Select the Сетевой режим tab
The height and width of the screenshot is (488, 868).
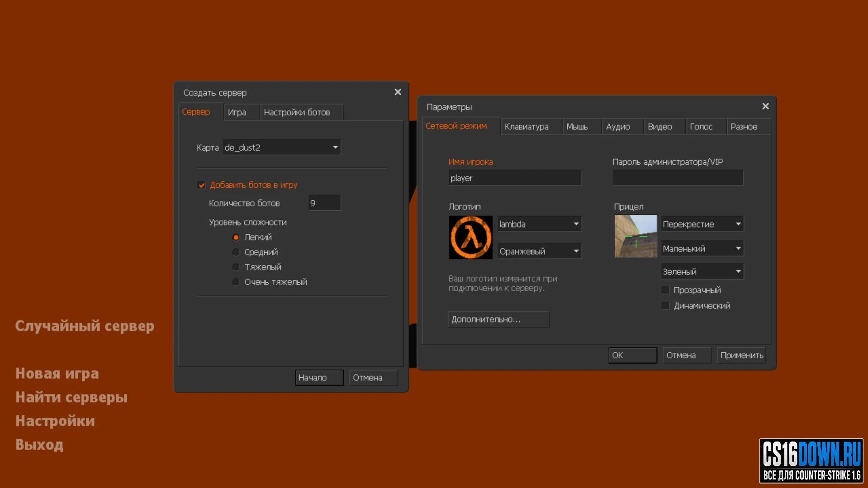coord(461,126)
